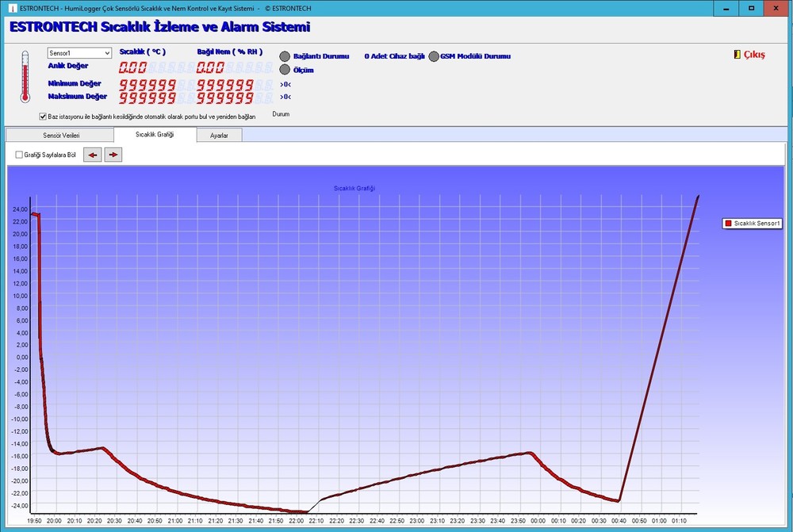Switch to Sensör Verileri tab

click(61, 136)
